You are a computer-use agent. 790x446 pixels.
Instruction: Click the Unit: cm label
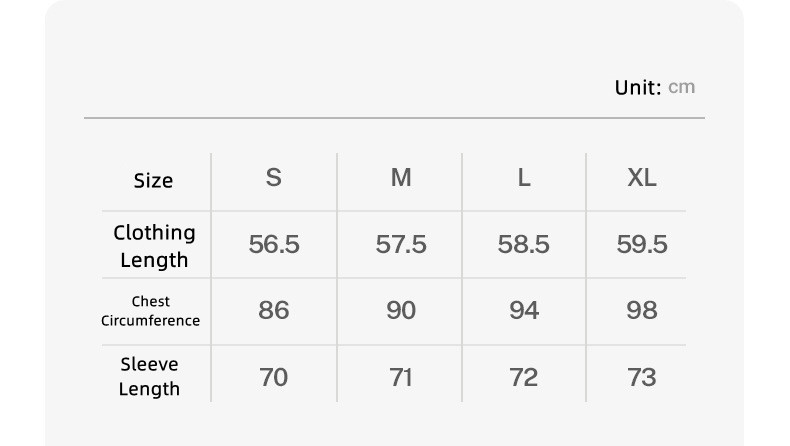pos(654,87)
